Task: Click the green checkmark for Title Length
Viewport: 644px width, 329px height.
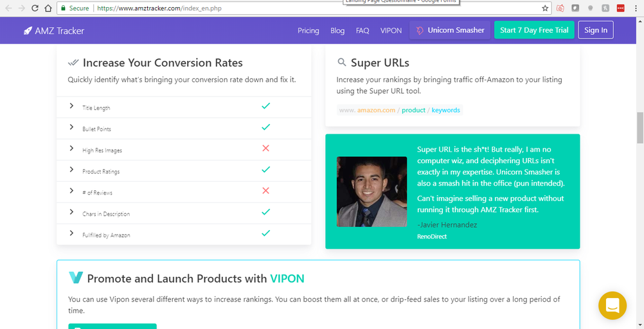Action: pos(265,106)
